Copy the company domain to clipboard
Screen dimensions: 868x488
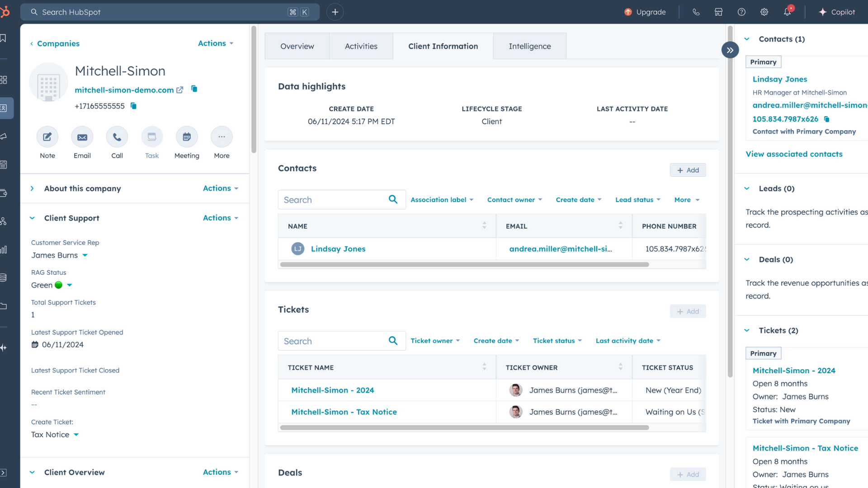[194, 89]
